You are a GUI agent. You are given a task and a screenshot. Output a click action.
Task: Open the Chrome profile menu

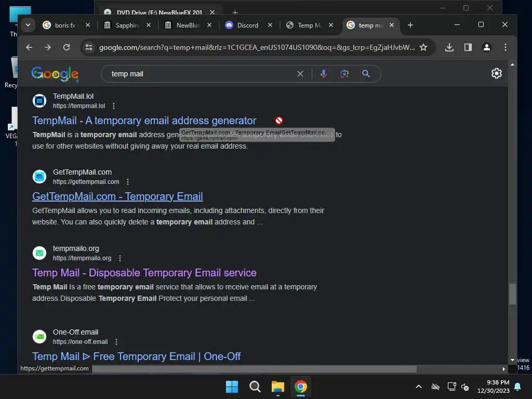point(486,47)
